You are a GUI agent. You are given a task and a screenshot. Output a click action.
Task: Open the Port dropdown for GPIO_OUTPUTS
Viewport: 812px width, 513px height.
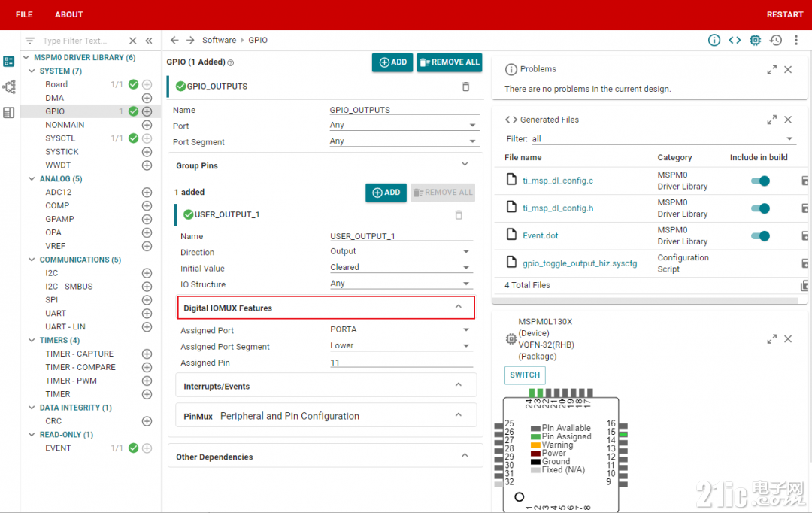[403, 125]
